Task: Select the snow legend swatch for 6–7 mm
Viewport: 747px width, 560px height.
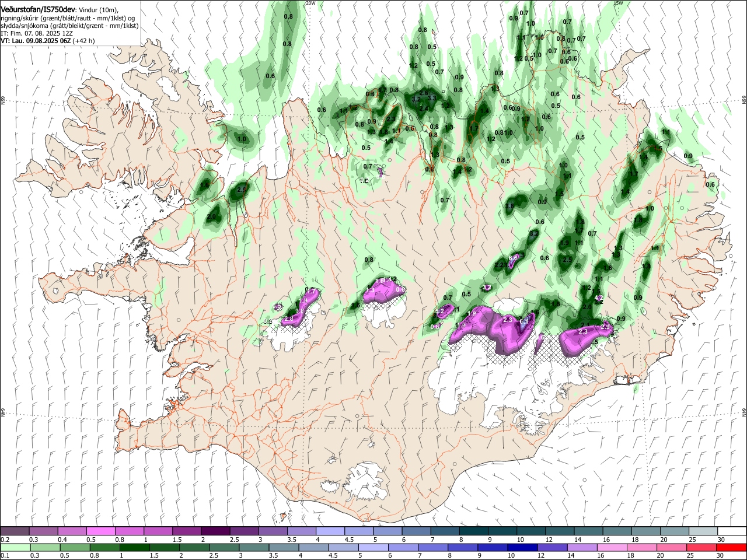Action: (416, 531)
